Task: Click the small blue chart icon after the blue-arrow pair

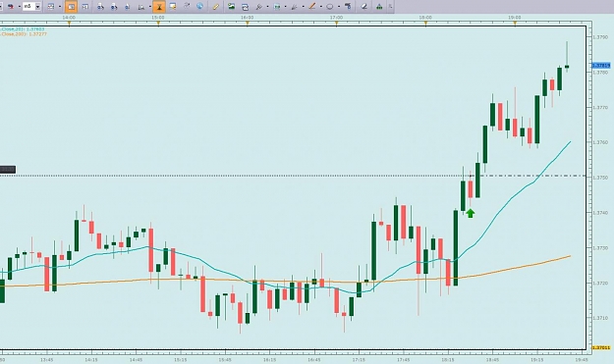Action: pos(128,7)
